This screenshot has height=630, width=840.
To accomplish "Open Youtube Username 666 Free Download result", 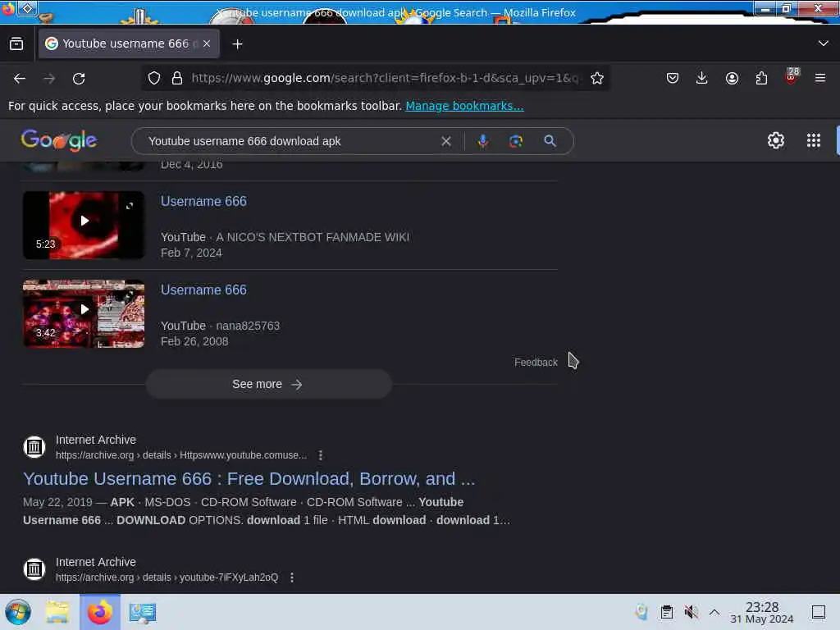I will tap(249, 479).
